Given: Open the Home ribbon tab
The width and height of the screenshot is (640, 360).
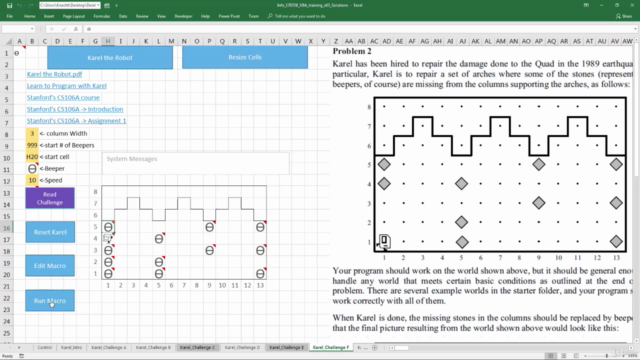Looking at the screenshot, I should (29, 16).
